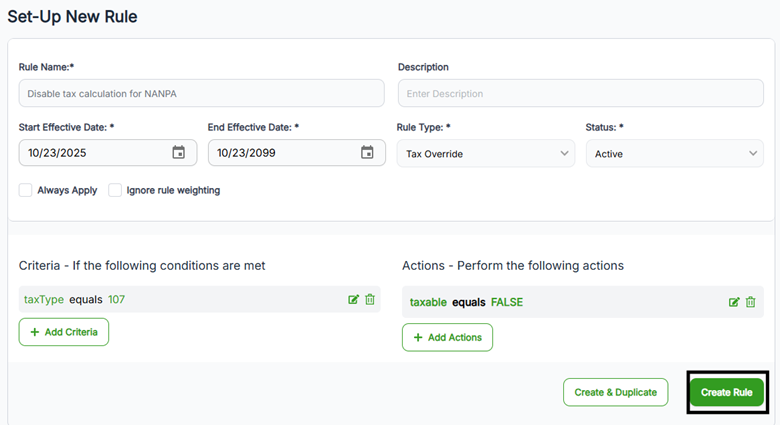Image resolution: width=780 pixels, height=425 pixels.
Task: Check the Ignore rule weighting box
Action: coord(115,190)
